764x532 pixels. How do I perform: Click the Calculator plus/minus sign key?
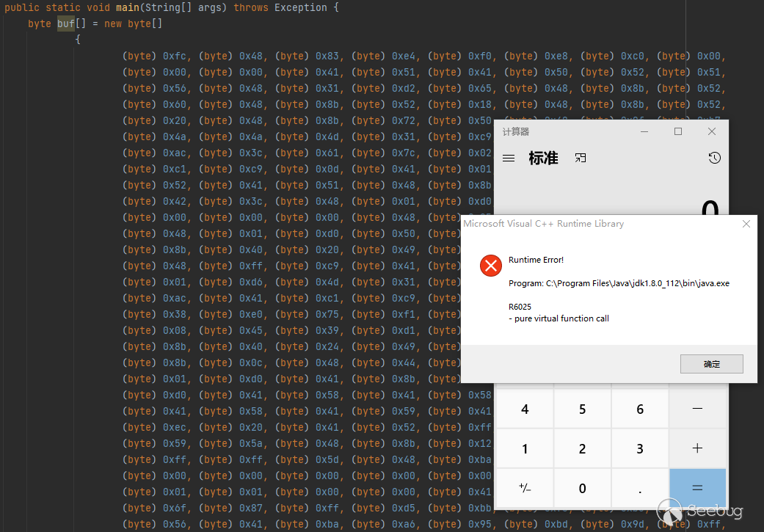[x=525, y=488]
